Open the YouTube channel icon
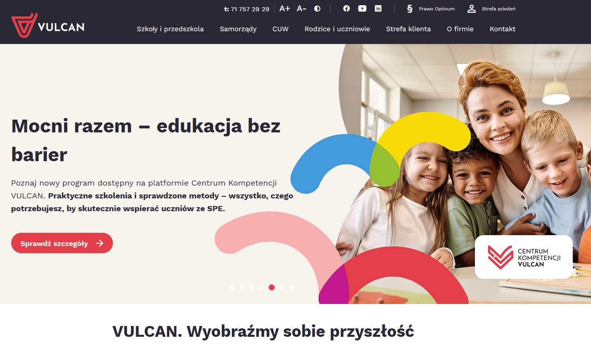This screenshot has height=364, width=591. 362,8
